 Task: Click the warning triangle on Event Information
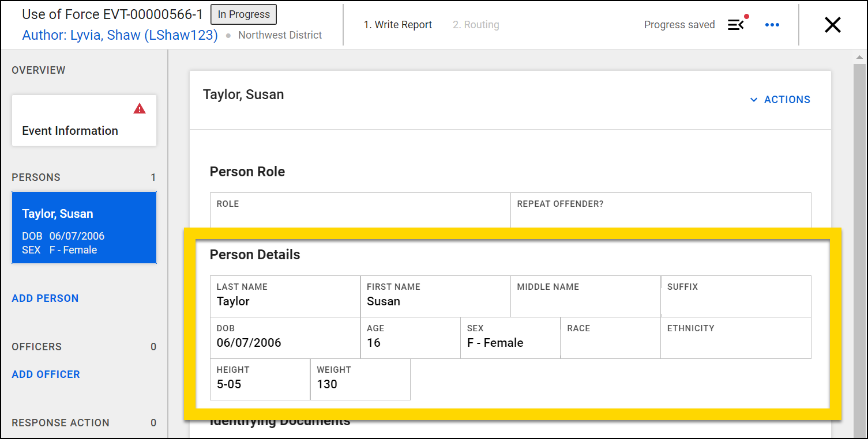pos(140,108)
